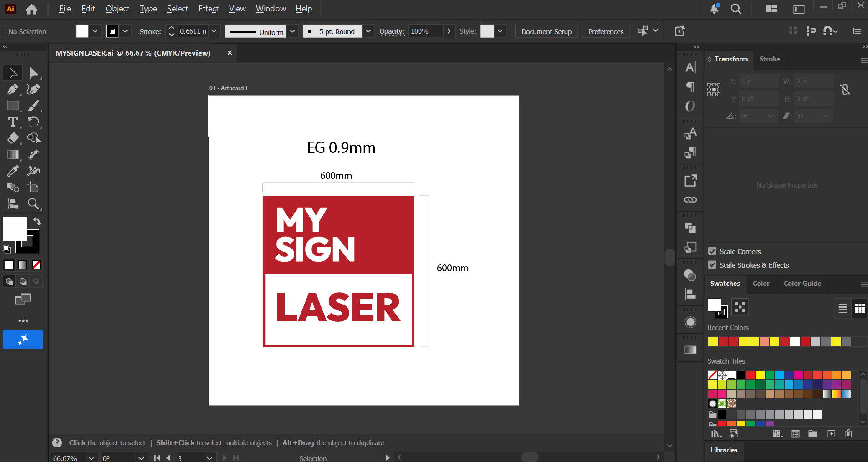Pick the black swatch in Swatch Tiles

[x=741, y=375]
